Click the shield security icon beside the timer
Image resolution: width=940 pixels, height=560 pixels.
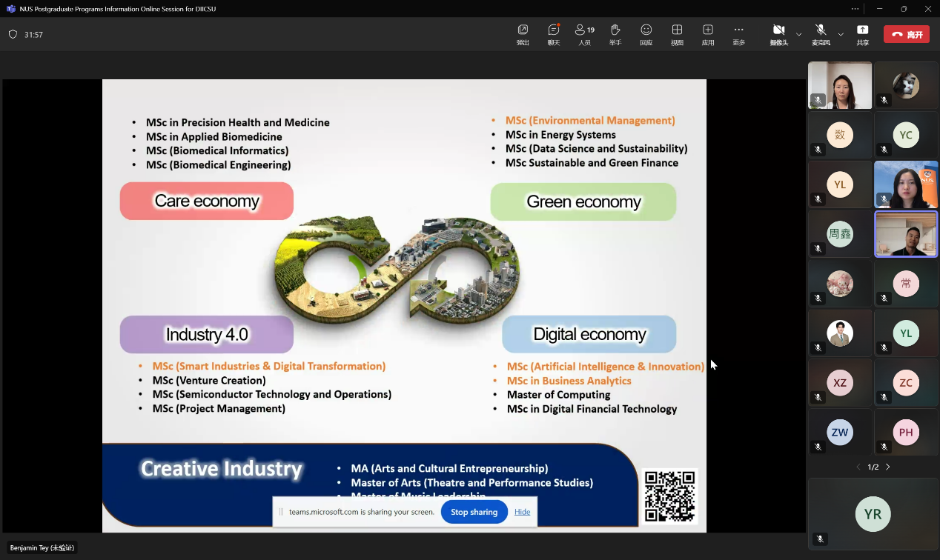pyautogui.click(x=13, y=35)
